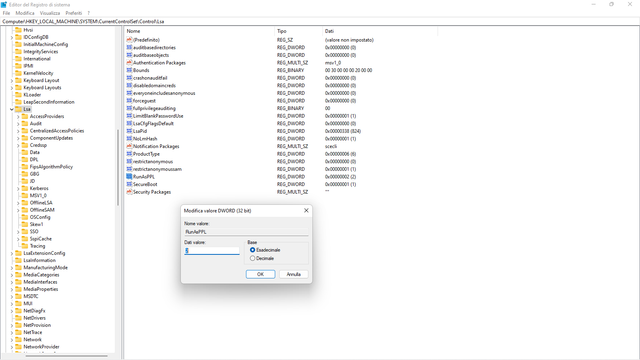Image resolution: width=640 pixels, height=360 pixels.
Task: Click the auditbaseobjects value icon
Action: [129, 55]
